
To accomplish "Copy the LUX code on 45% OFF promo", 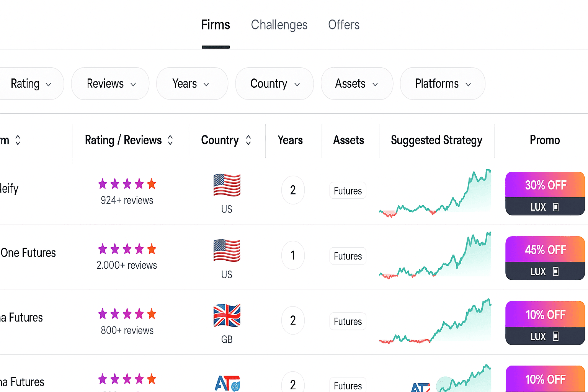I will (x=556, y=271).
